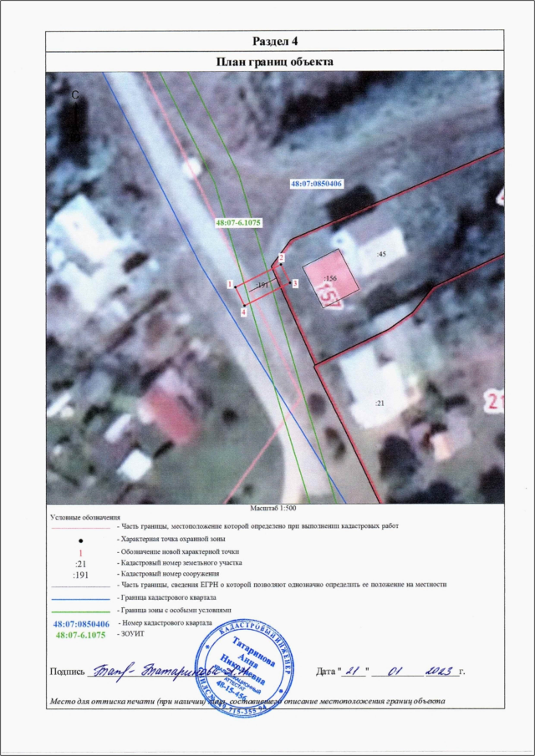The width and height of the screenshot is (535, 756).
Task: Click the "Дата" label
Action: point(326,671)
